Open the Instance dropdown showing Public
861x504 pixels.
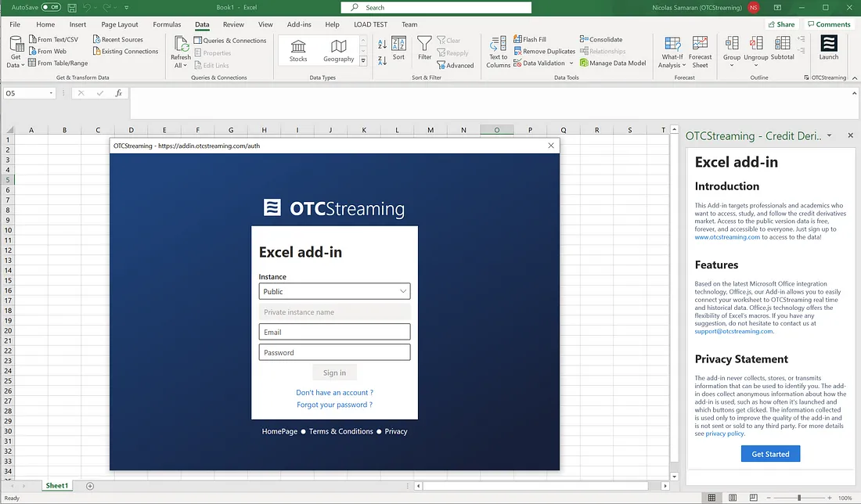[334, 292]
